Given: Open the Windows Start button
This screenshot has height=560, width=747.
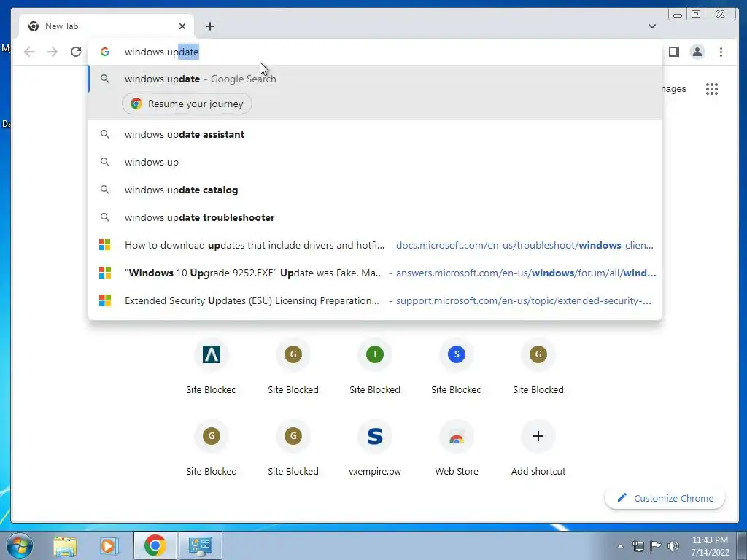Looking at the screenshot, I should (x=18, y=545).
